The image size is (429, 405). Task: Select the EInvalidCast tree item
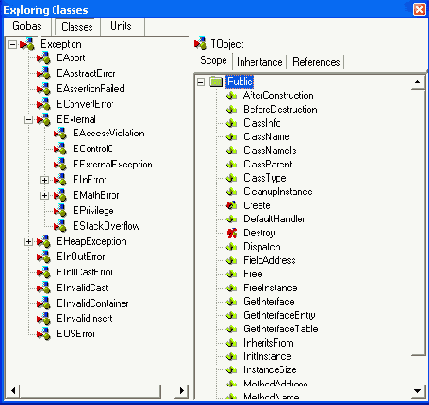pyautogui.click(x=82, y=287)
